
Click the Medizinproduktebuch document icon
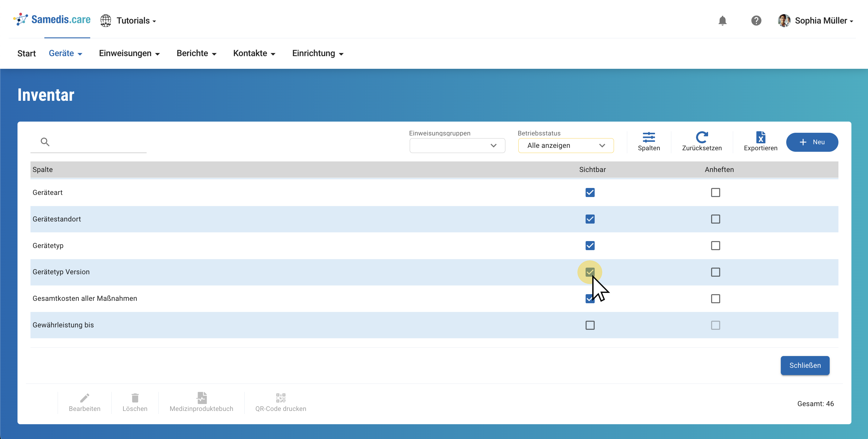click(x=202, y=398)
